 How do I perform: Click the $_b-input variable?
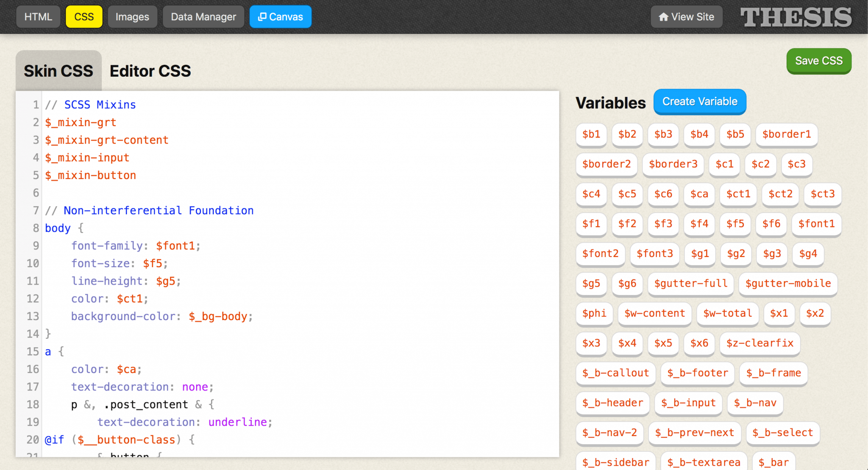688,403
